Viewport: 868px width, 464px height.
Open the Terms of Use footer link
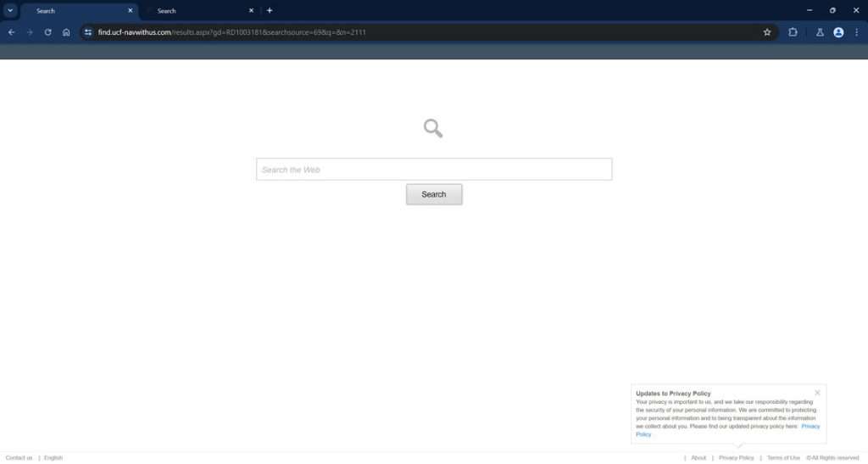(x=783, y=458)
